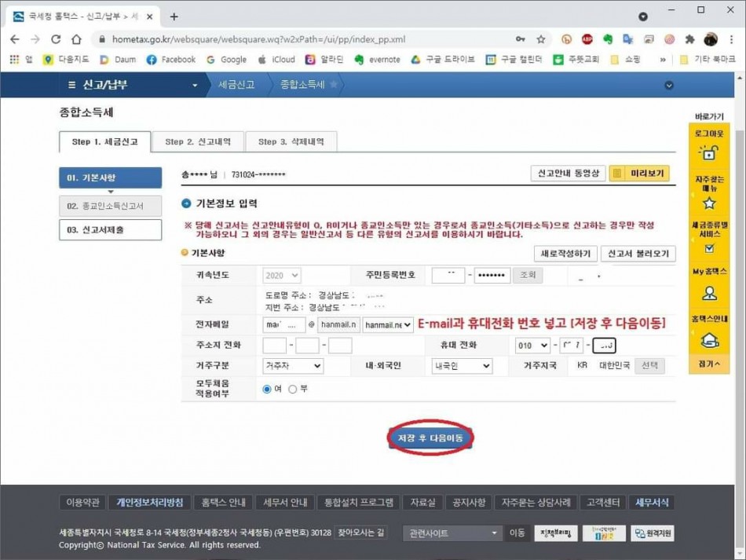Open the My 홈택스 person icon

[x=709, y=293]
